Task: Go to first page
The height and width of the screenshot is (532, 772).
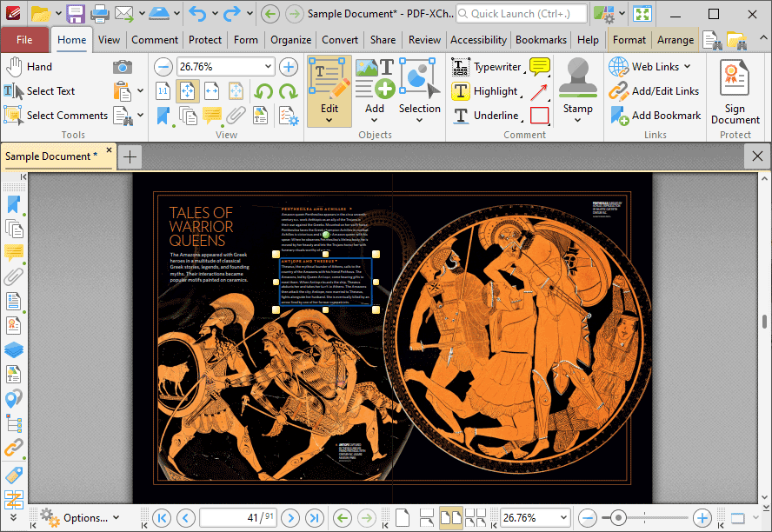Action: (162, 518)
